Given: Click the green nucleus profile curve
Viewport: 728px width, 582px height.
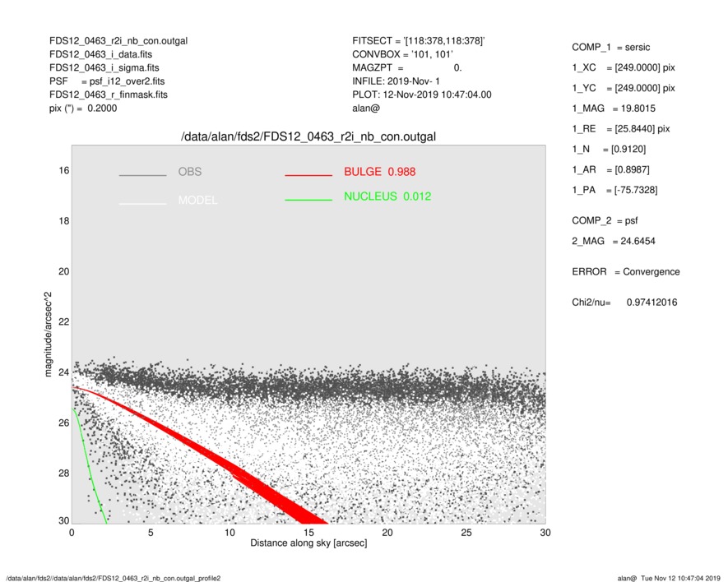Looking at the screenshot, I should pyautogui.click(x=88, y=464).
